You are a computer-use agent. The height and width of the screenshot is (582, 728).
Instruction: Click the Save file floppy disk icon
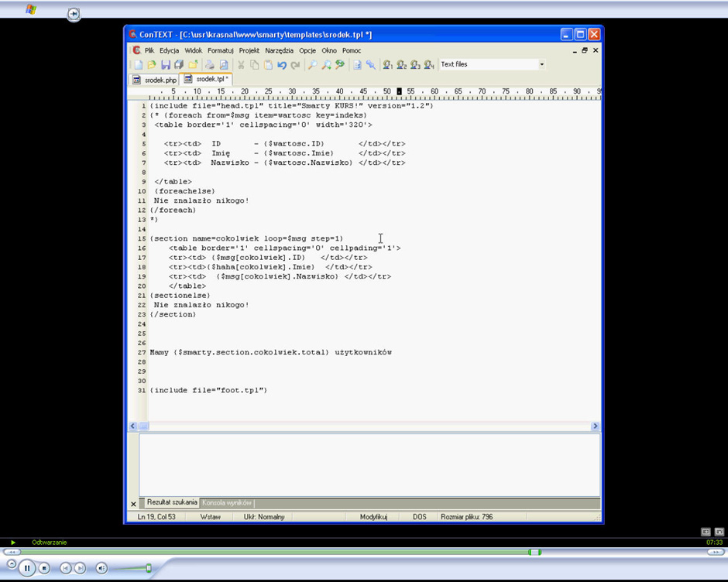pyautogui.click(x=166, y=65)
